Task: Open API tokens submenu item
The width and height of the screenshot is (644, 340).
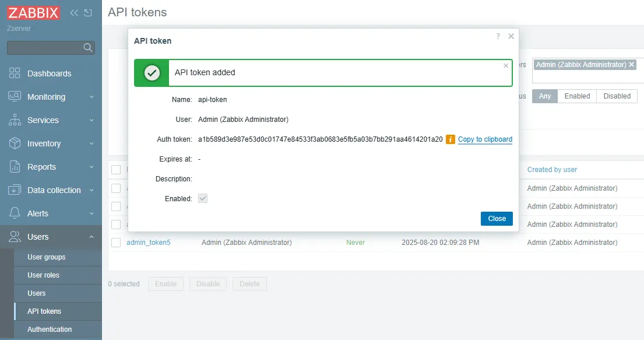Action: coord(58,311)
